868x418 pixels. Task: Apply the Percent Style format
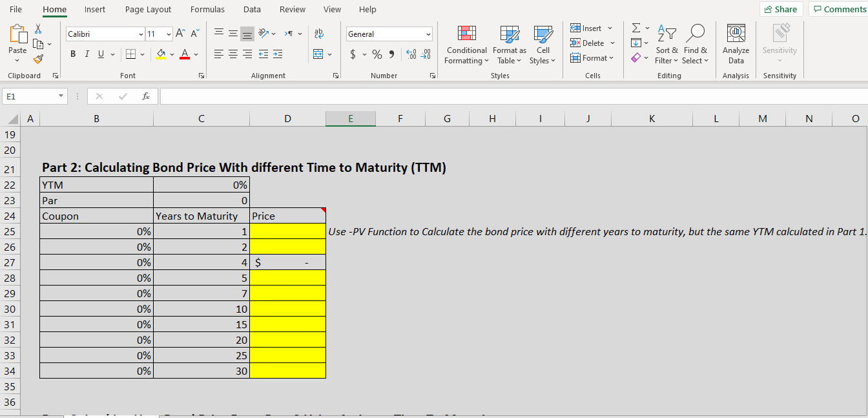click(x=376, y=54)
